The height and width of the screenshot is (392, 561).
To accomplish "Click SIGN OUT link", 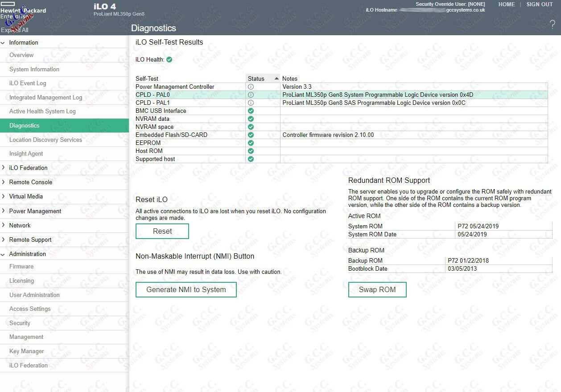I will point(540,4).
